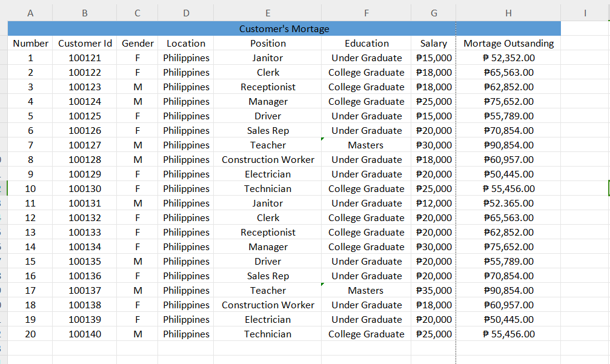This screenshot has height=364, width=610.
Task: Click Masters education in row 7
Action: [x=366, y=145]
